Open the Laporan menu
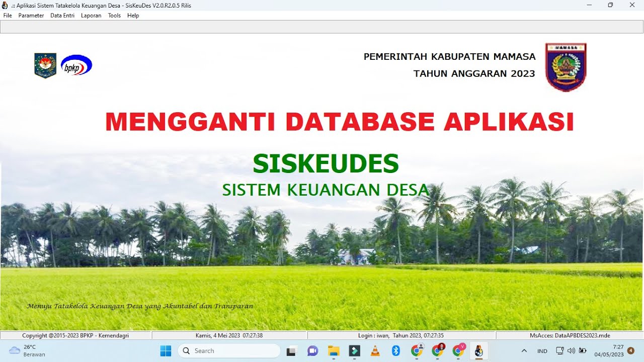The width and height of the screenshot is (644, 362). [x=91, y=16]
